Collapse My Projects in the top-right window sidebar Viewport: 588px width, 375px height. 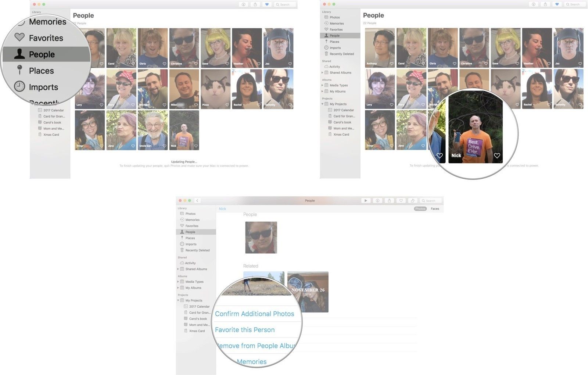(x=323, y=104)
